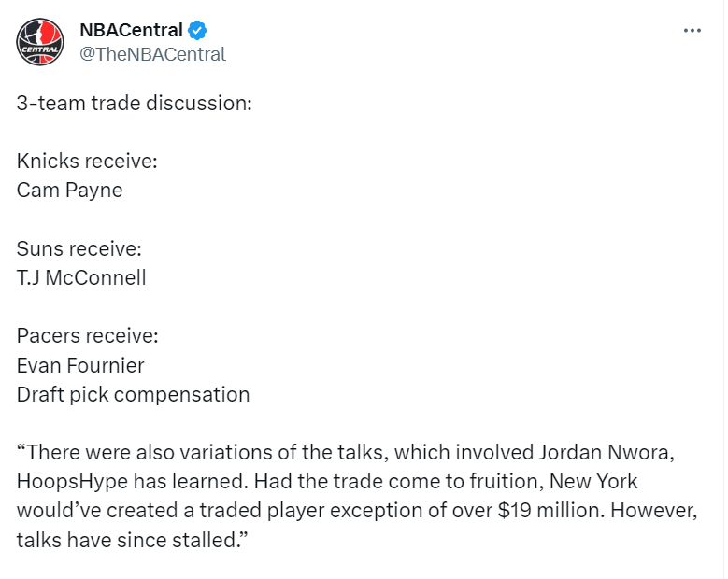Click the blue verified checkmark badge
This screenshot has height=579, width=728.
click(x=197, y=31)
